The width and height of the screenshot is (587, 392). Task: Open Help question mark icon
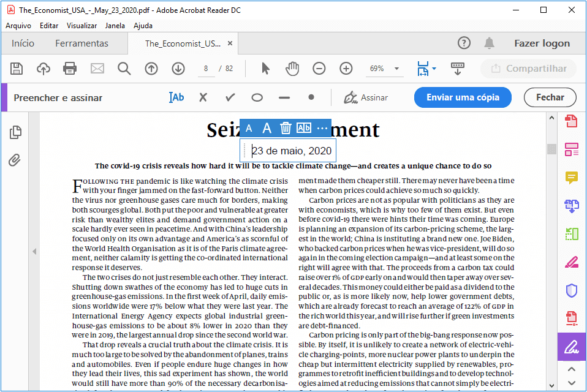click(464, 43)
